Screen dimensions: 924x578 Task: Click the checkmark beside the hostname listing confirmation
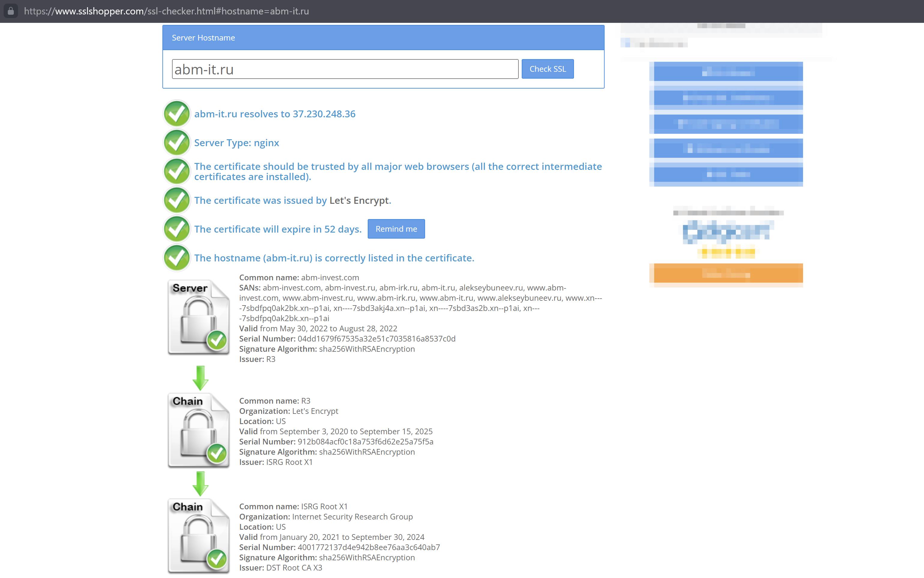176,258
